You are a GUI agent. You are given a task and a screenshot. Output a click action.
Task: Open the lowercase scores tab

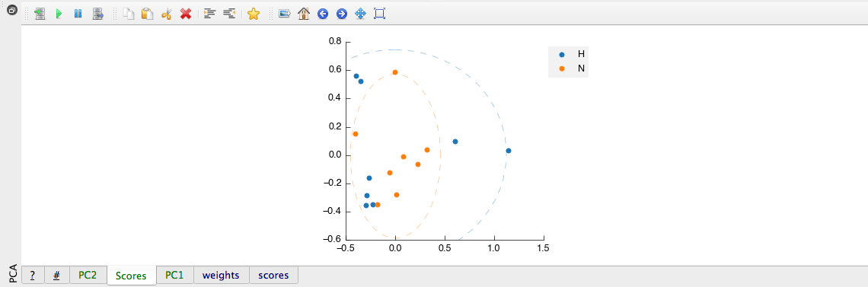[273, 275]
